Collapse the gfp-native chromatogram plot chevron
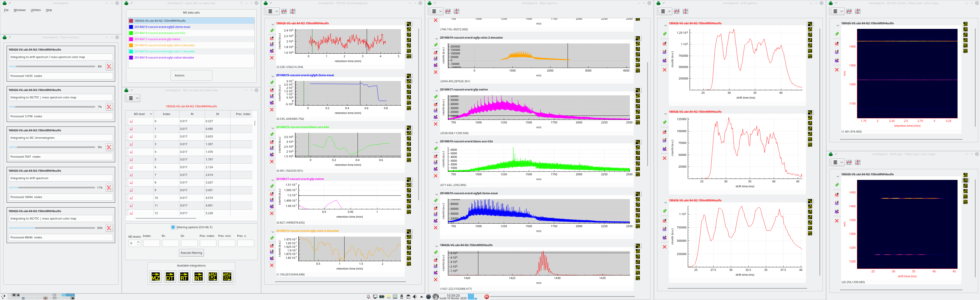Viewport: 980px width, 300px height. (272, 180)
